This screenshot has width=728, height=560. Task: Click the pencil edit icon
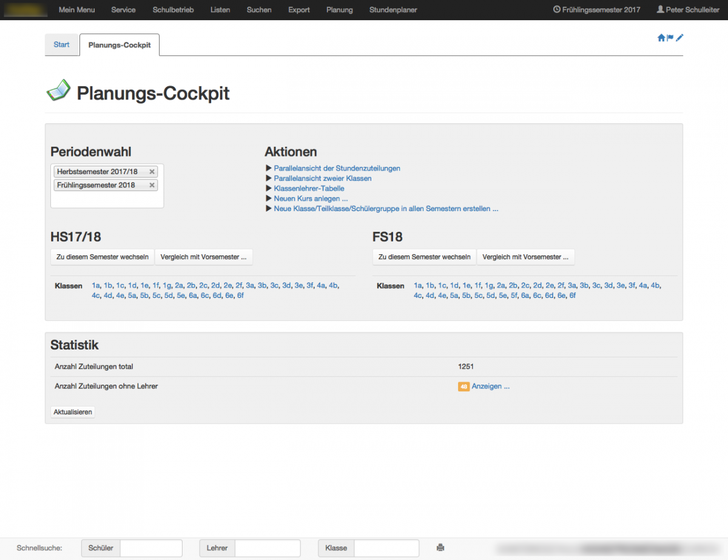tap(679, 38)
